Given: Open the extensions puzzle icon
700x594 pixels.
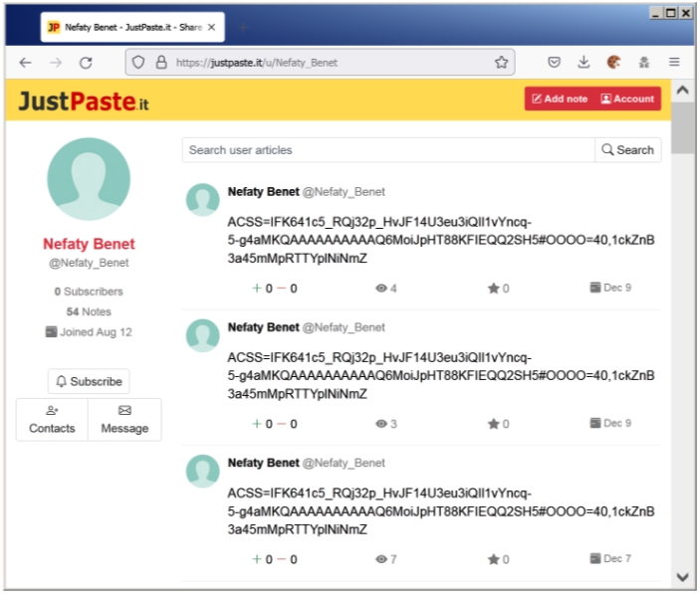Looking at the screenshot, I should pos(644,63).
